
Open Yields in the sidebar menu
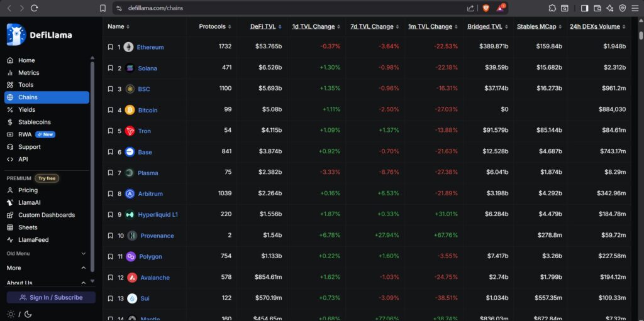pyautogui.click(x=26, y=109)
